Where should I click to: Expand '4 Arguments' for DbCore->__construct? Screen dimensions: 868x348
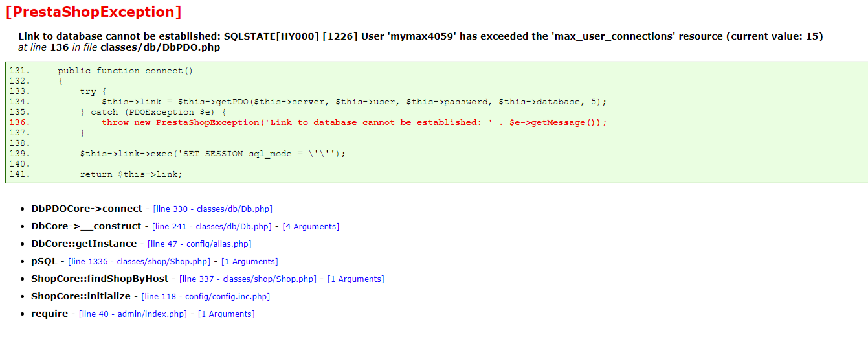pyautogui.click(x=311, y=227)
